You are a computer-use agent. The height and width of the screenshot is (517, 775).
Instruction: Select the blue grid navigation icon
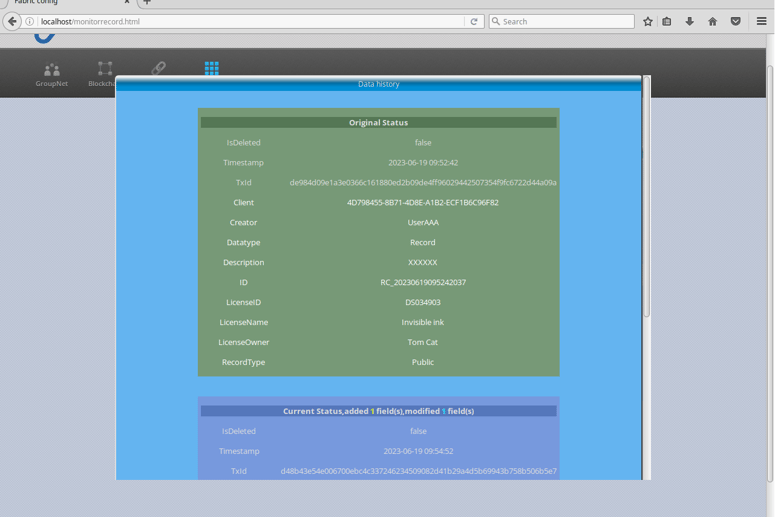point(212,68)
